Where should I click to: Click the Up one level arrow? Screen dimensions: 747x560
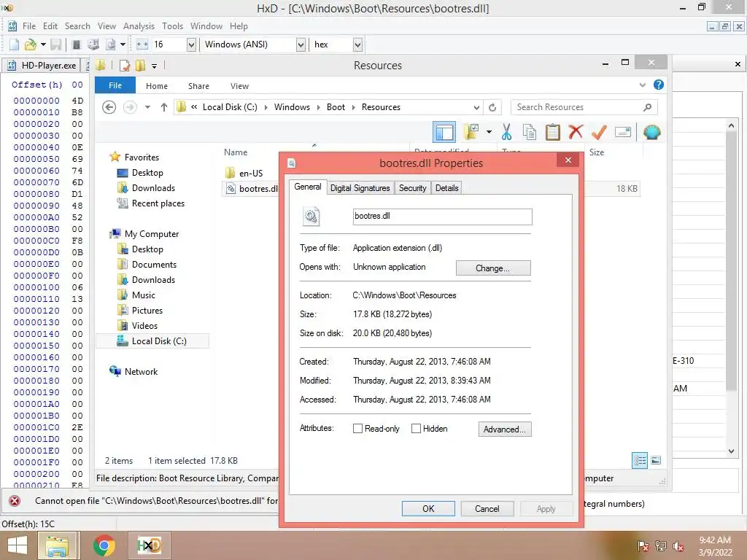164,107
